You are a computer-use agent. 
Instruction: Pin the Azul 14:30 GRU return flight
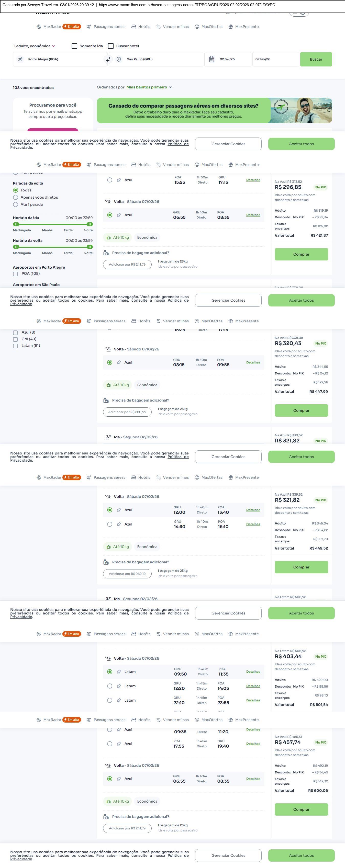(119, 524)
